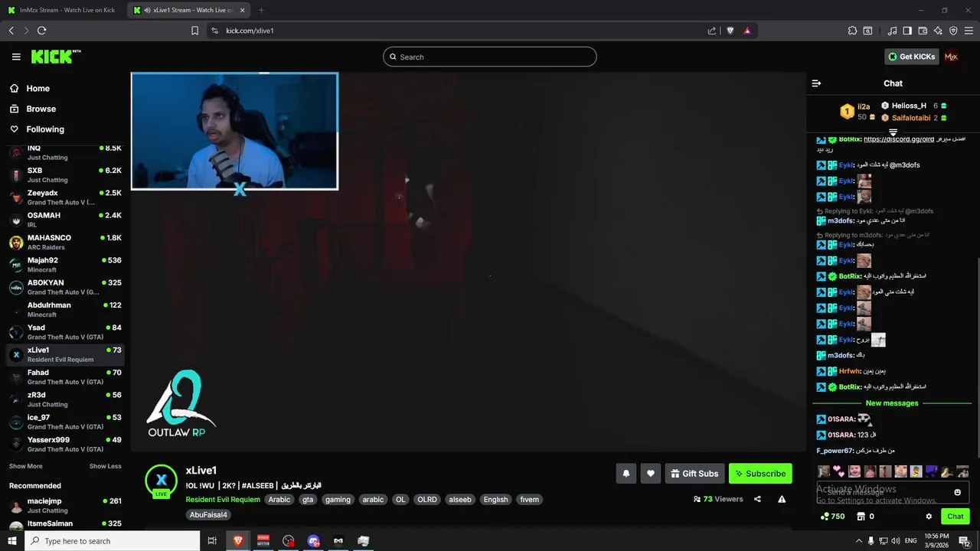
Task: Open the emoji picker in chat input
Action: tap(957, 492)
